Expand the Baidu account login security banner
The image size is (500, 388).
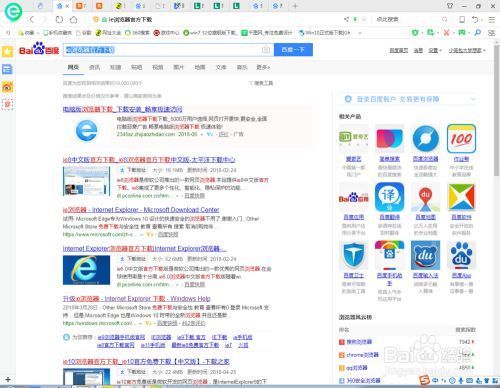(473, 99)
